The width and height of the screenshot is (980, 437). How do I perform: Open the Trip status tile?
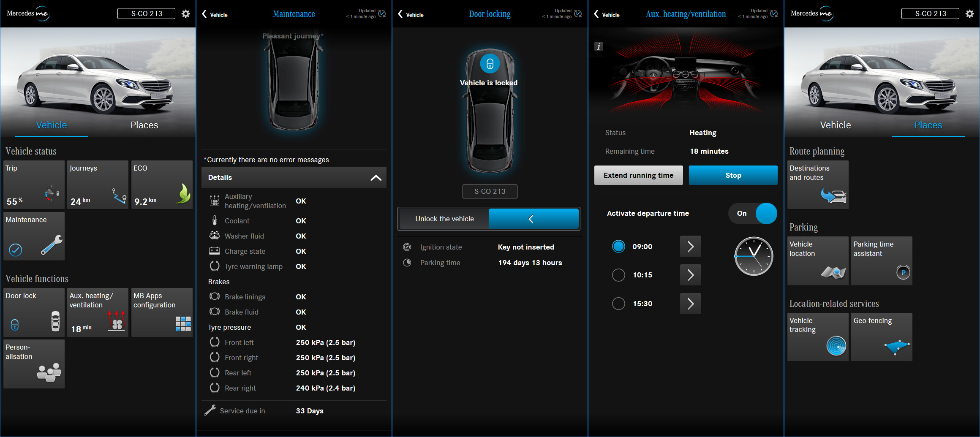click(34, 185)
